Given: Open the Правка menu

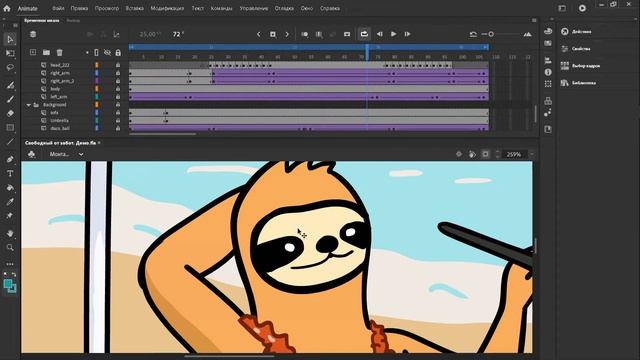Looking at the screenshot, I should pyautogui.click(x=79, y=8).
